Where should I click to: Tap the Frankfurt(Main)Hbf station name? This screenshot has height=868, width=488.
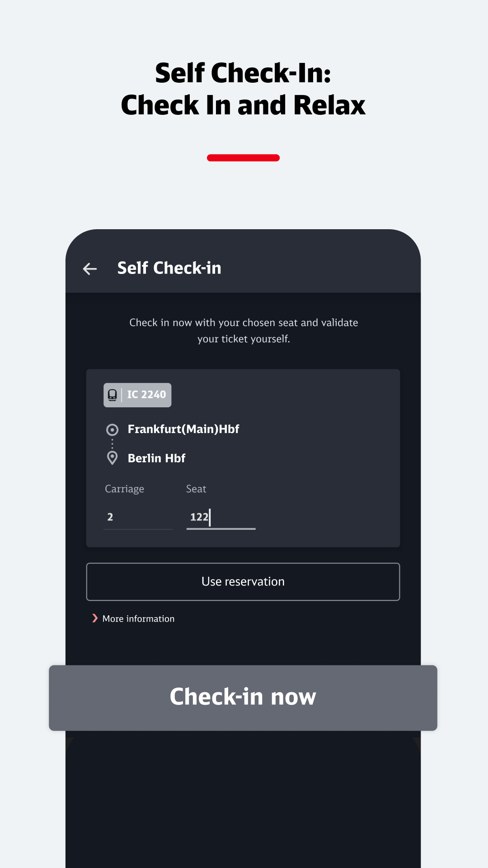pyautogui.click(x=184, y=429)
